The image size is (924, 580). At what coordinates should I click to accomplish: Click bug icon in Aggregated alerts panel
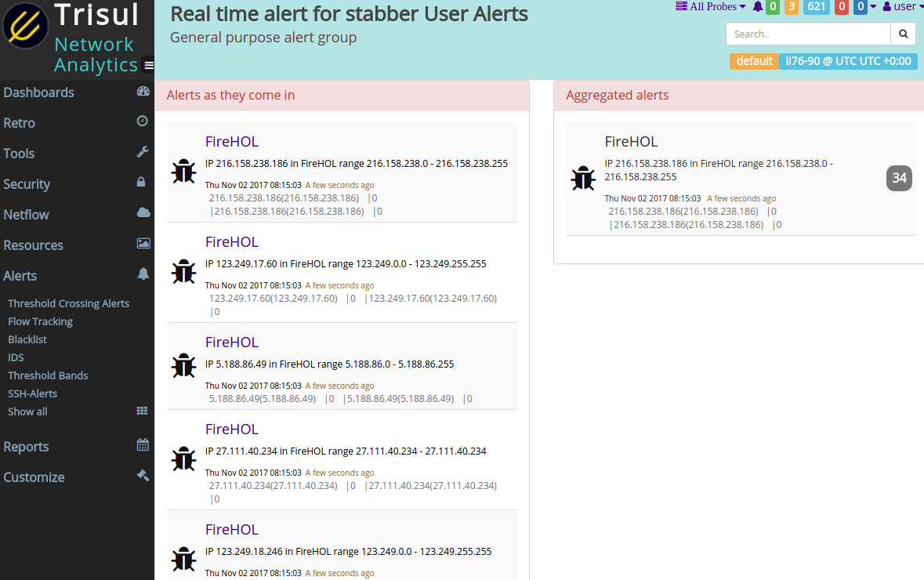point(583,178)
